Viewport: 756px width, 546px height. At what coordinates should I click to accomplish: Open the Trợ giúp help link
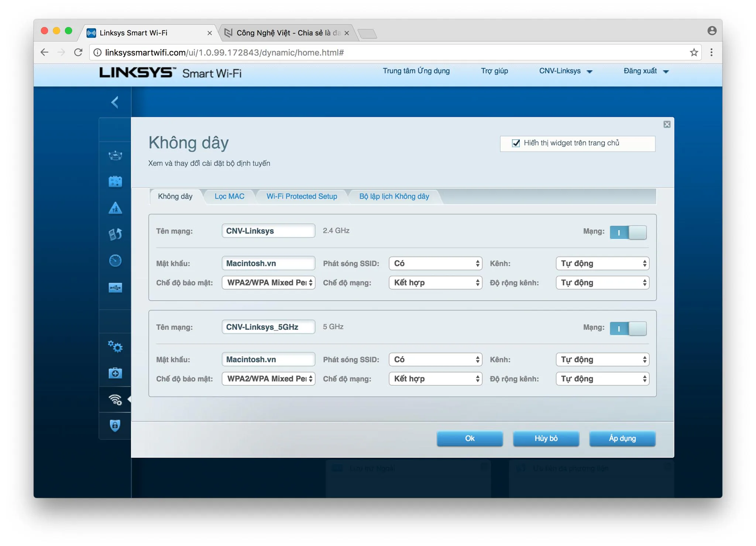click(x=494, y=71)
